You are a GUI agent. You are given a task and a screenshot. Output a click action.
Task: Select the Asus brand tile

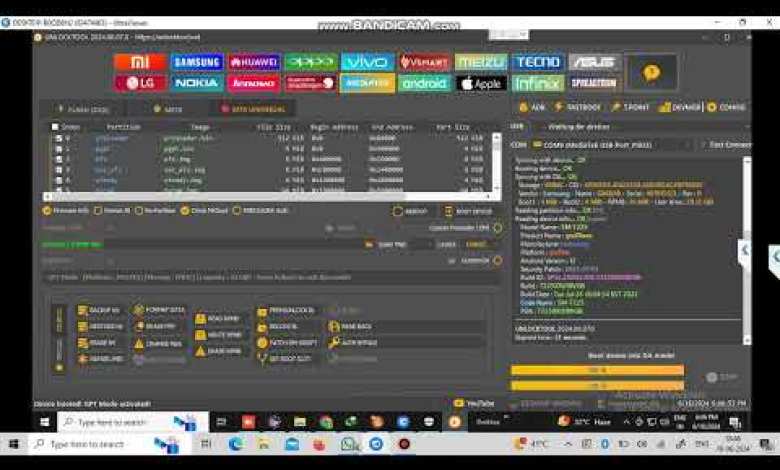[x=594, y=62]
